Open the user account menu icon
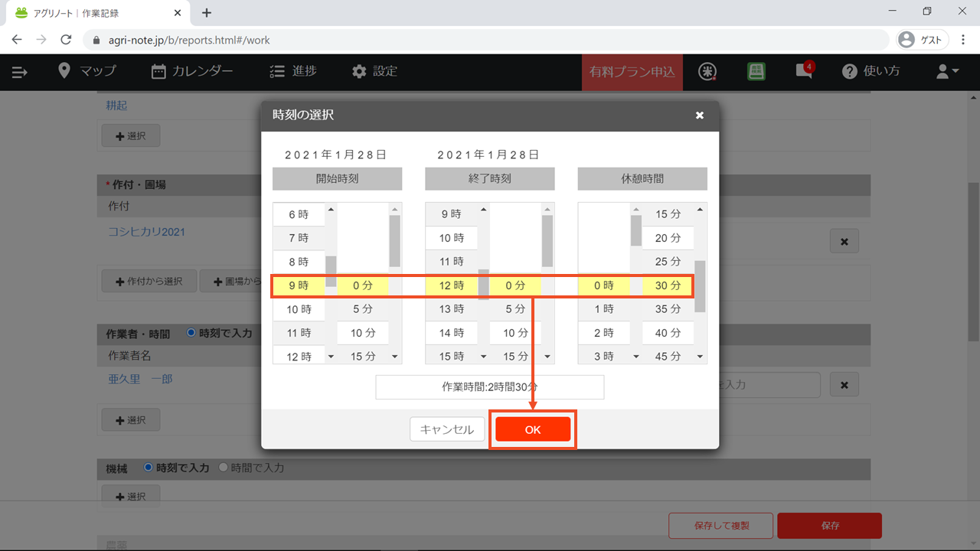The width and height of the screenshot is (980, 551). coord(947,71)
